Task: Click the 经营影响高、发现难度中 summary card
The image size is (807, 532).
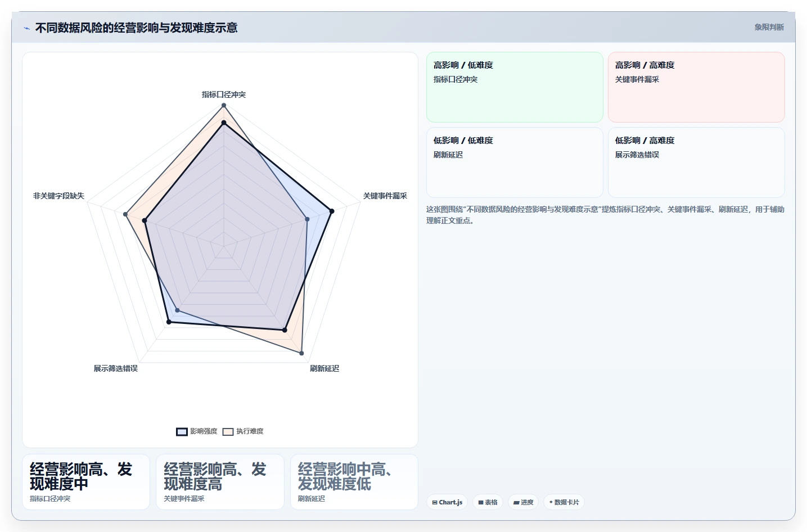Action: 86,482
